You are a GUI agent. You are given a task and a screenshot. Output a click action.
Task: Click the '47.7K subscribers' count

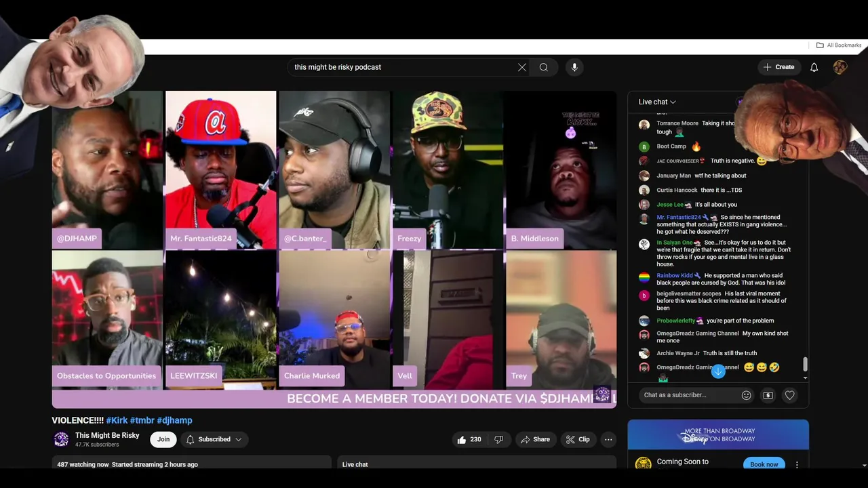point(97,445)
